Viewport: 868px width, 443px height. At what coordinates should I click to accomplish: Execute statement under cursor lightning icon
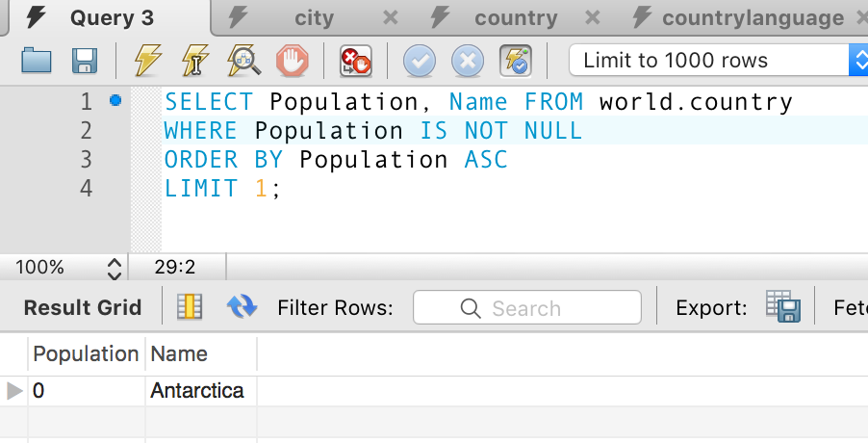(x=195, y=61)
